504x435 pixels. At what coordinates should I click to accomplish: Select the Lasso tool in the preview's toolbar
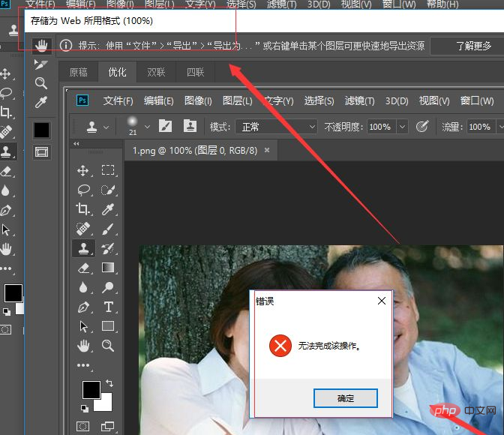tap(84, 190)
